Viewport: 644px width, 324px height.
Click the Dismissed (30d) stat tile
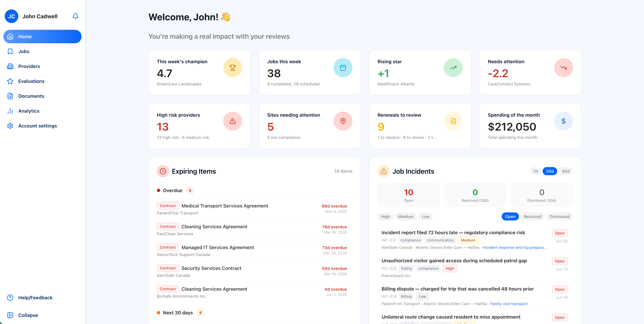541,195
